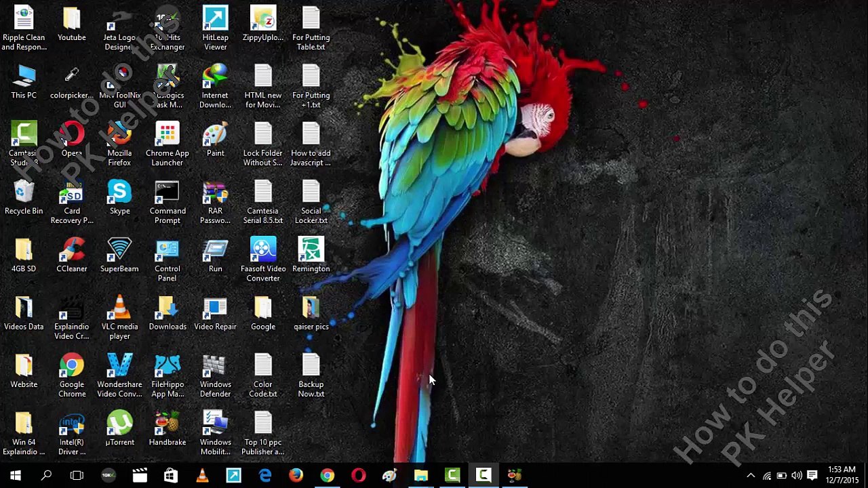
Task: Select the For Putting +1.txt file
Action: click(311, 87)
